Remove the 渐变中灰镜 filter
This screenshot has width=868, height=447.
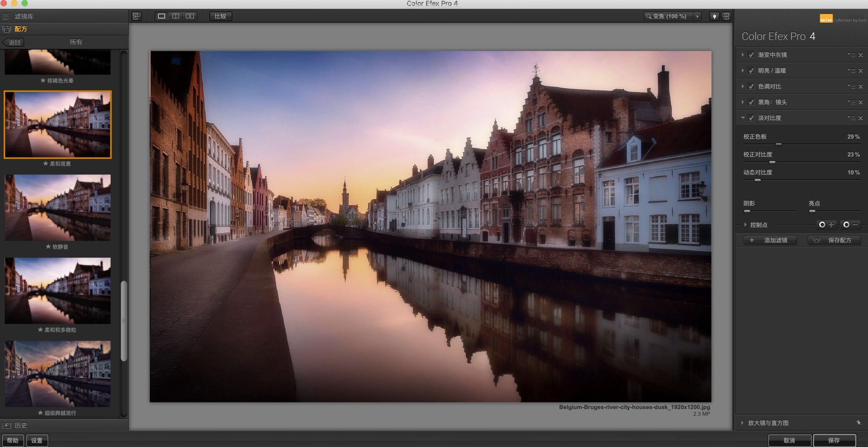[861, 55]
